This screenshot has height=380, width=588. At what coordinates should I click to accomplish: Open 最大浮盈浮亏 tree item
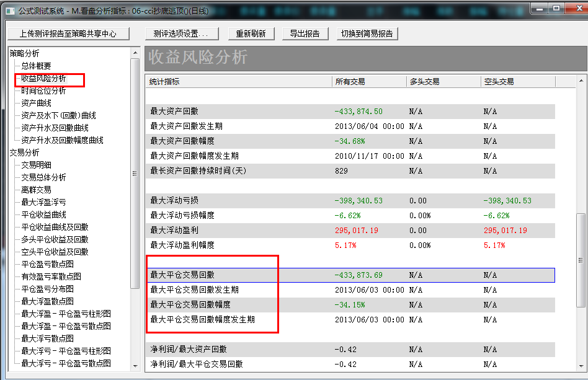(43, 202)
